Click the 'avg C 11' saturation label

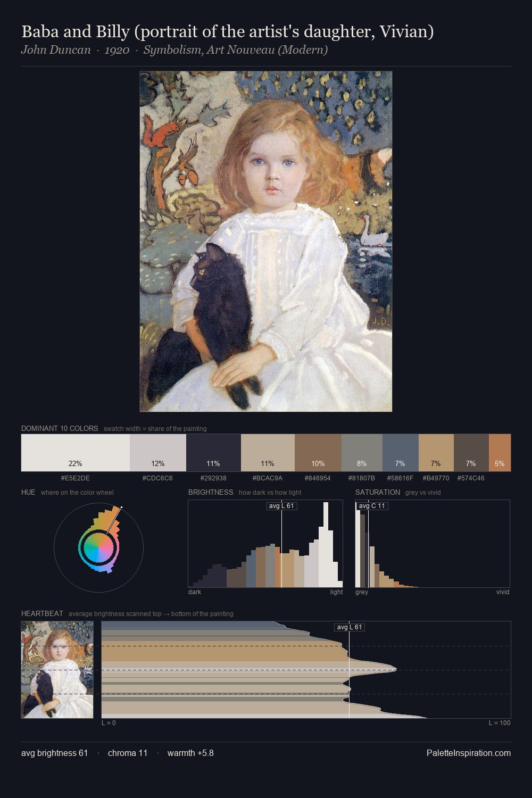tap(372, 506)
